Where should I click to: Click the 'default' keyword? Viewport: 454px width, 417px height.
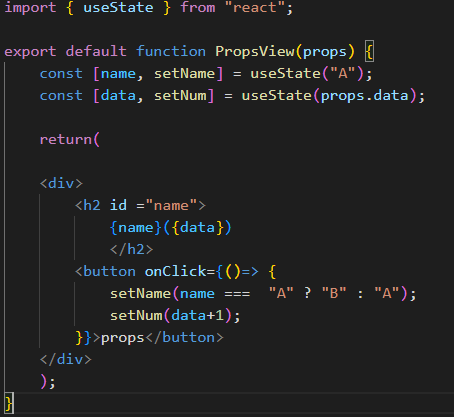(96, 51)
